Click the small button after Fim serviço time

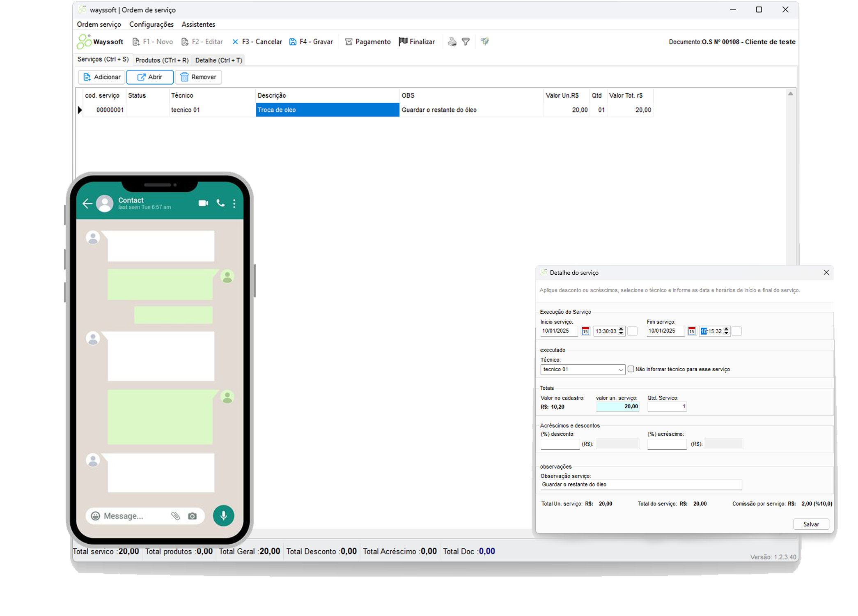(x=737, y=331)
